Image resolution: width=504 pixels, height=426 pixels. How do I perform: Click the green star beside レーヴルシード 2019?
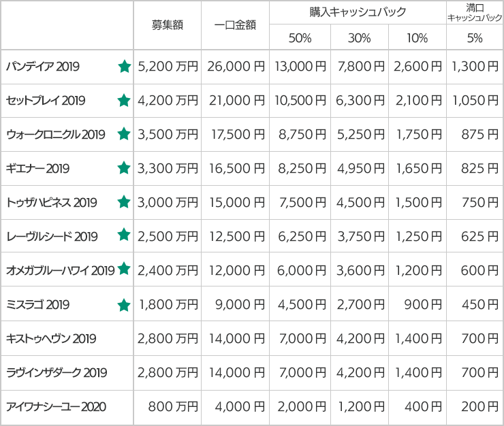pyautogui.click(x=124, y=235)
